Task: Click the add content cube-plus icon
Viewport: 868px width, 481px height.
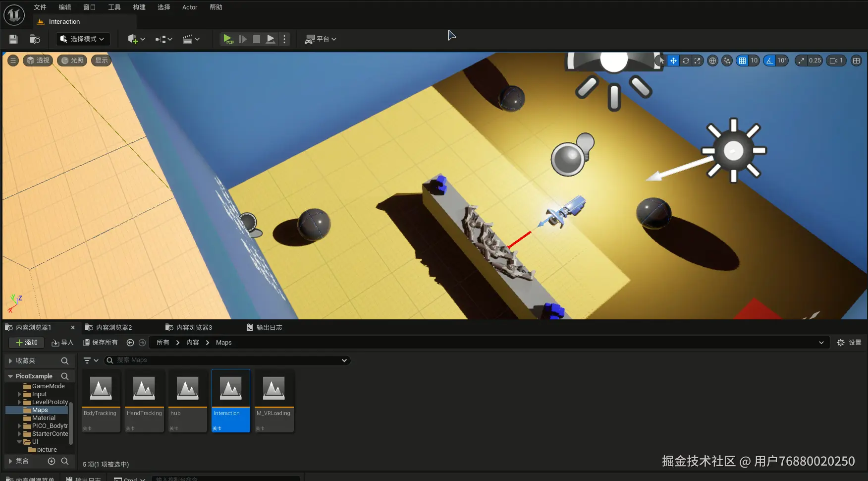Action: pos(136,39)
